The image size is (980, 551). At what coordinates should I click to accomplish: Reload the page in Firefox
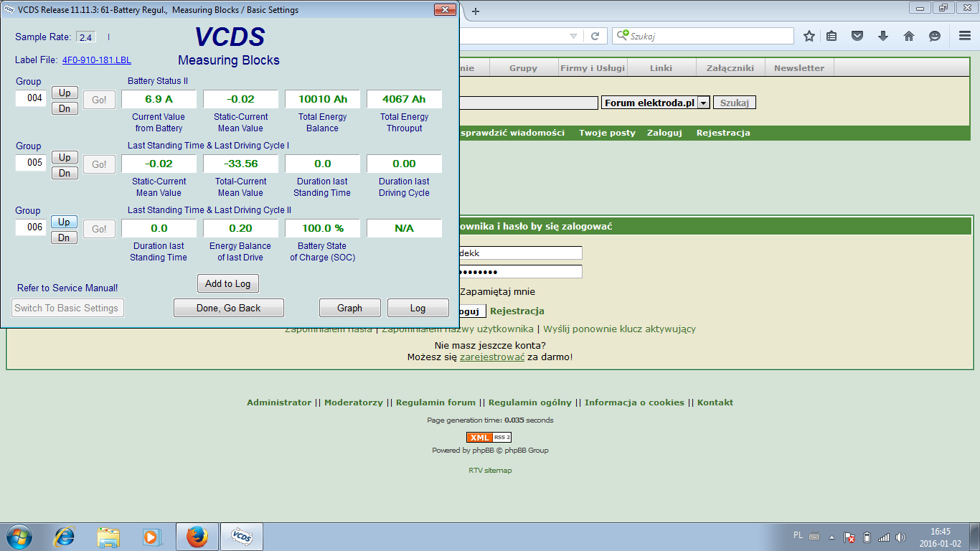(595, 36)
